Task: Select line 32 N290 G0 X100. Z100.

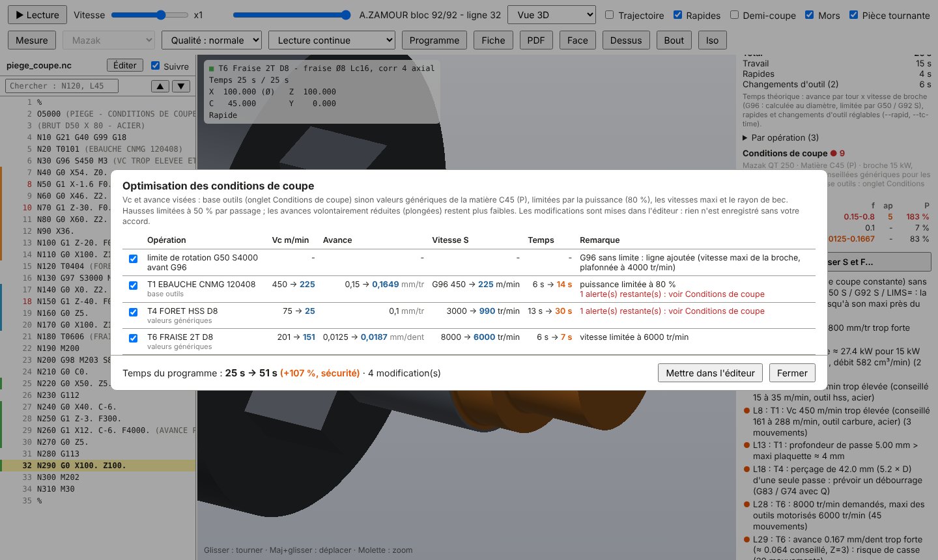Action: (98, 466)
